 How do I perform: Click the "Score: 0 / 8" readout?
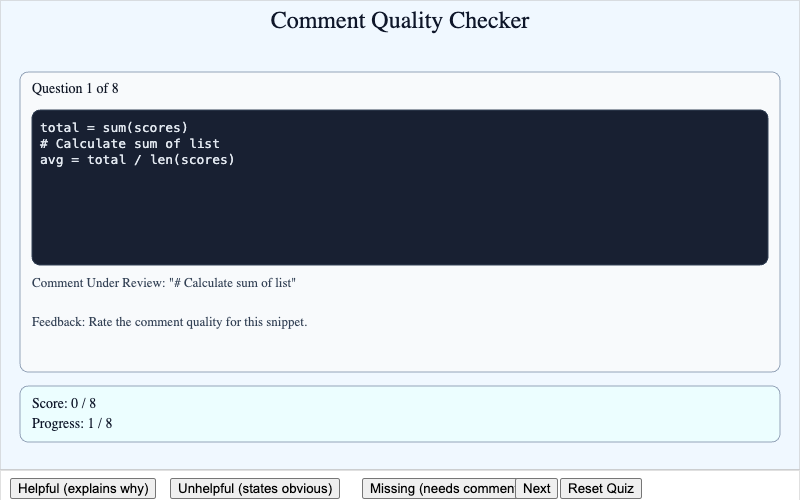[64, 404]
